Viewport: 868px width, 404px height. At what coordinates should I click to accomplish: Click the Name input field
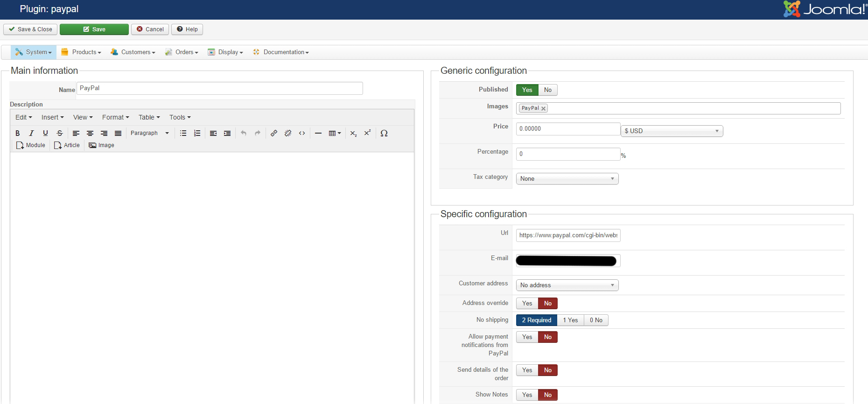coord(220,88)
